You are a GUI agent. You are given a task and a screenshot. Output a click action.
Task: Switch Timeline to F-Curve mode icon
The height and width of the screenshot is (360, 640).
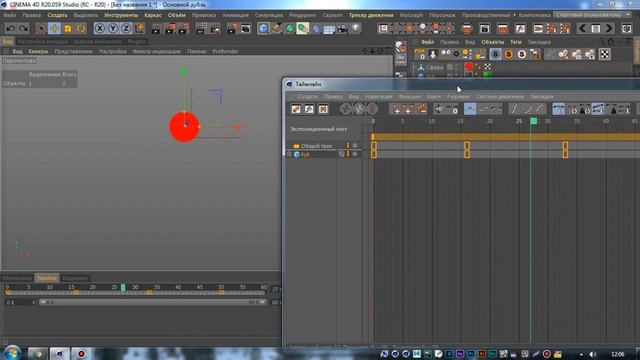click(x=309, y=109)
